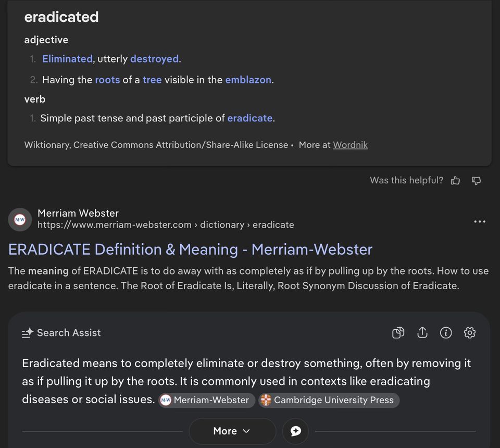Screen dimensions: 500x448
Task: Open Search Assist settings gear
Action: pyautogui.click(x=469, y=333)
